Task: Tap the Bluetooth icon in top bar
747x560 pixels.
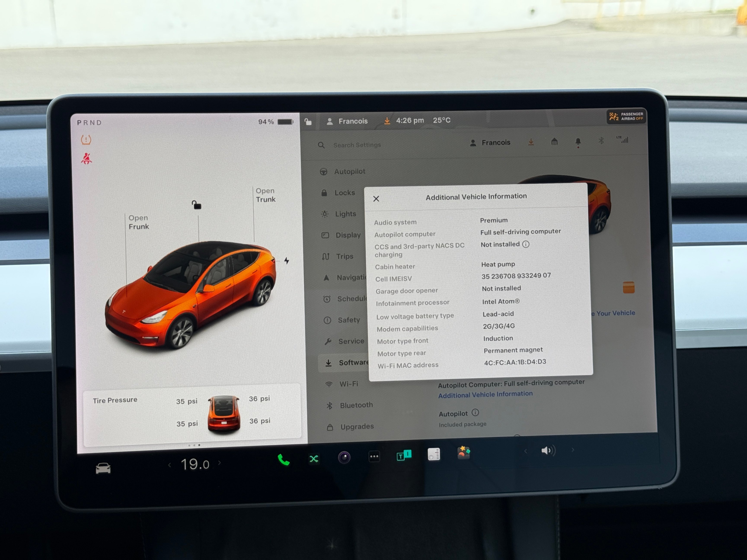Action: [x=601, y=140]
